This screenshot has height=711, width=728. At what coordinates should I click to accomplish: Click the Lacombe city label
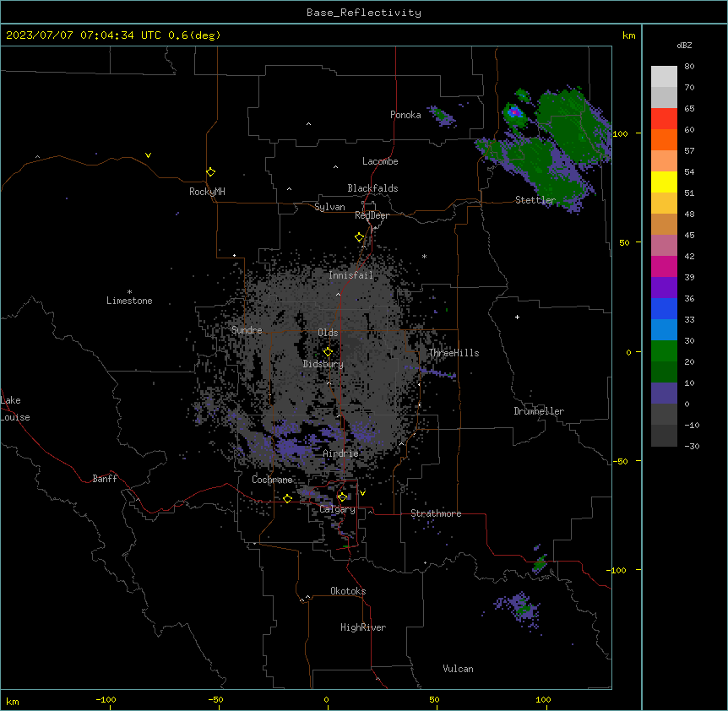pos(380,161)
